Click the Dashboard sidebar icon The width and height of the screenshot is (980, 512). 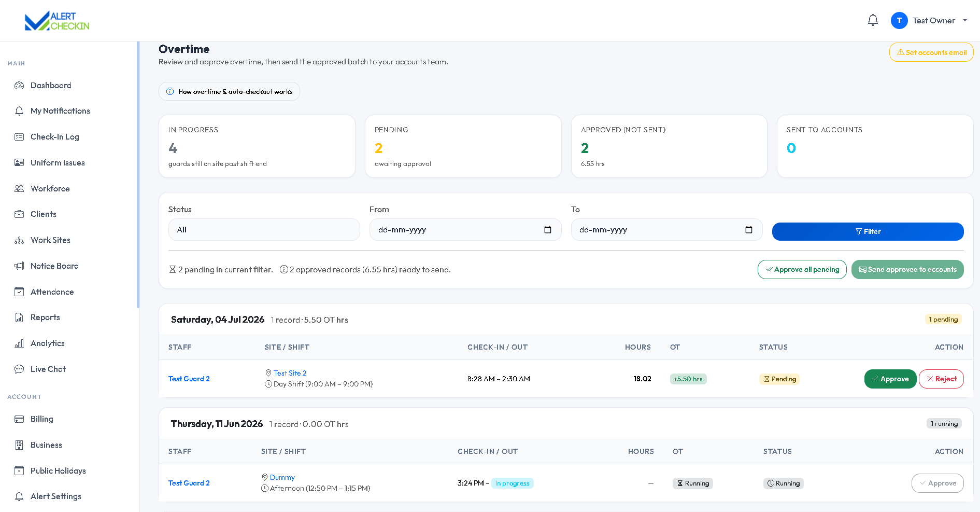(19, 85)
